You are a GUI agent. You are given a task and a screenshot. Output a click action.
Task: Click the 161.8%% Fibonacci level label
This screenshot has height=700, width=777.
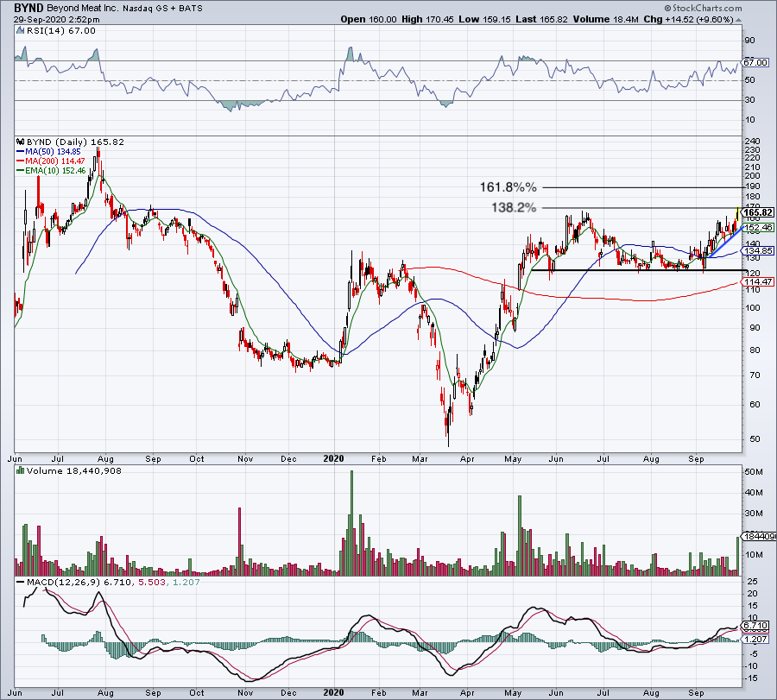point(508,187)
